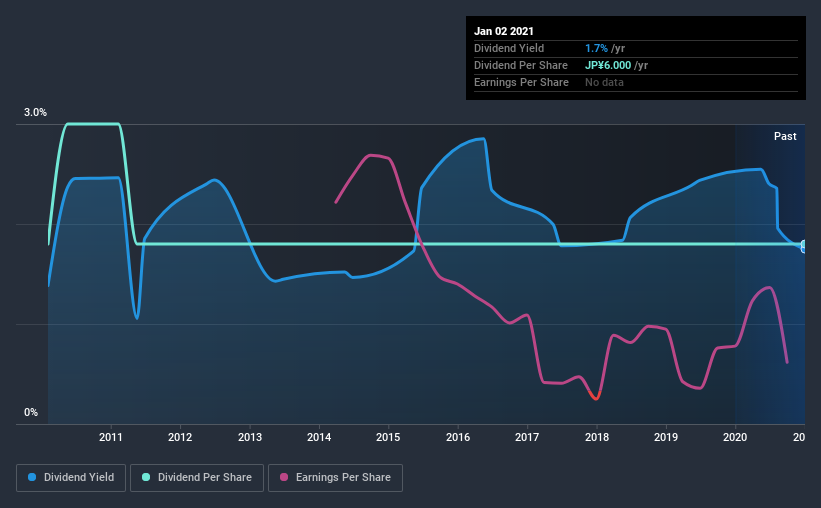Click the red low point on earnings line
The image size is (821, 508).
click(x=594, y=396)
